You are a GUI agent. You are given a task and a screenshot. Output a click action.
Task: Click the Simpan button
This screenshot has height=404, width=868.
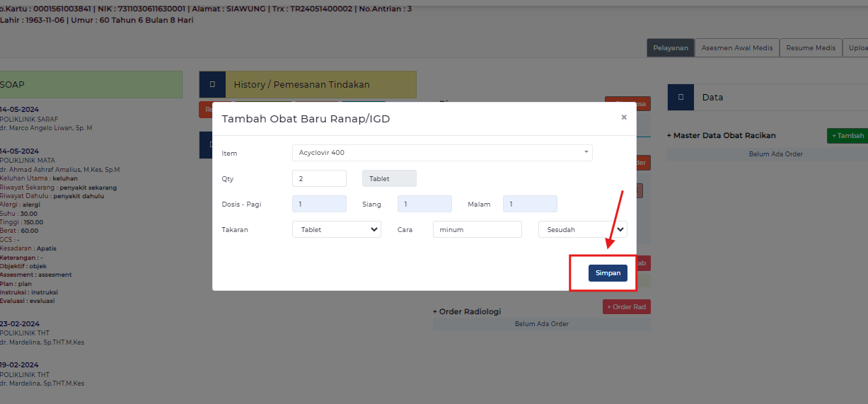coord(607,273)
